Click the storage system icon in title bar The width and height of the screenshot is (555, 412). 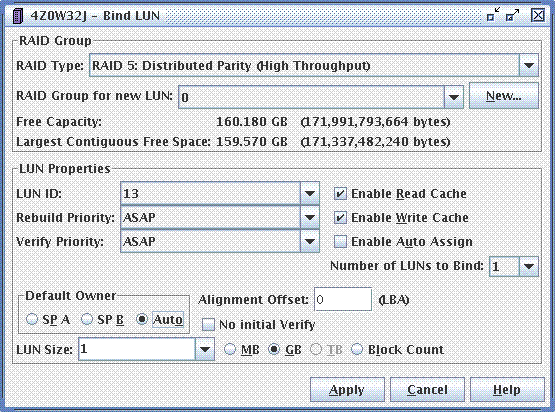pos(17,16)
